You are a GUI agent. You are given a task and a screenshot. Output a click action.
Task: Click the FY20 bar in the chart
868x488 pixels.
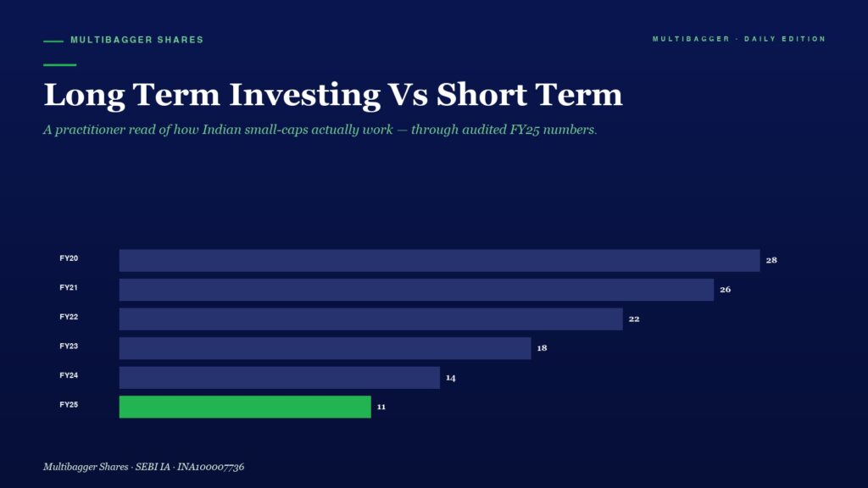click(440, 260)
